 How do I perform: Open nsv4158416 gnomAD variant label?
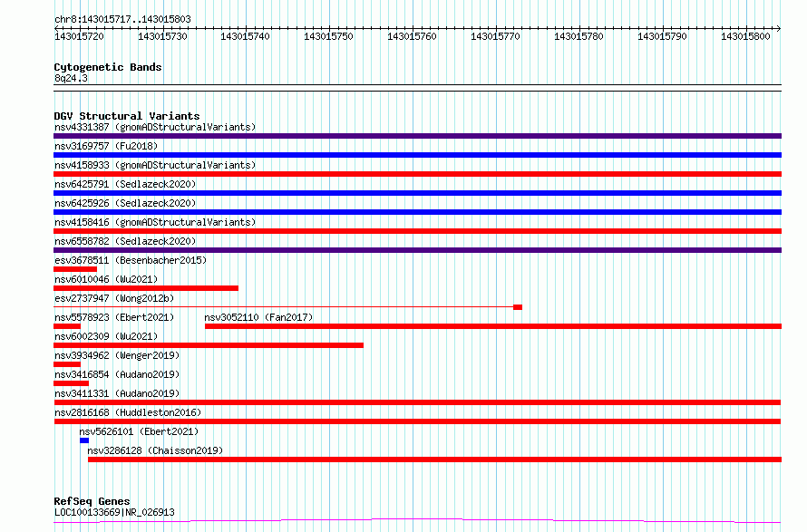coord(155,222)
